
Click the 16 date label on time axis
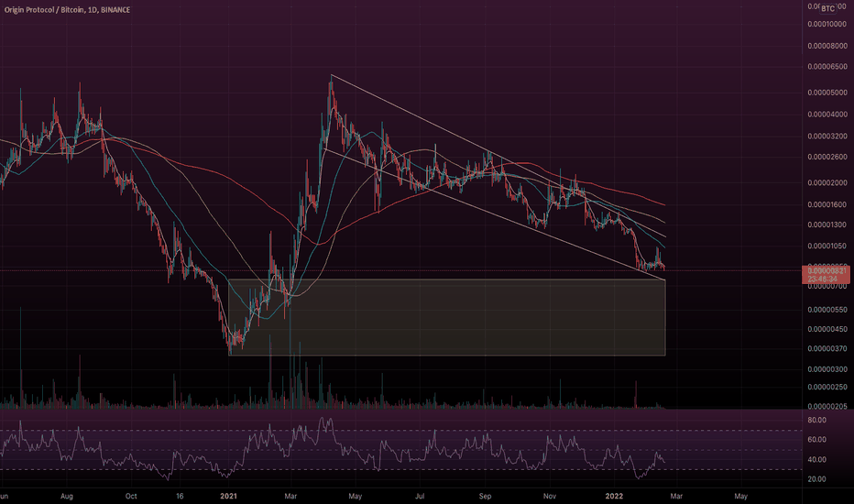[x=180, y=497]
